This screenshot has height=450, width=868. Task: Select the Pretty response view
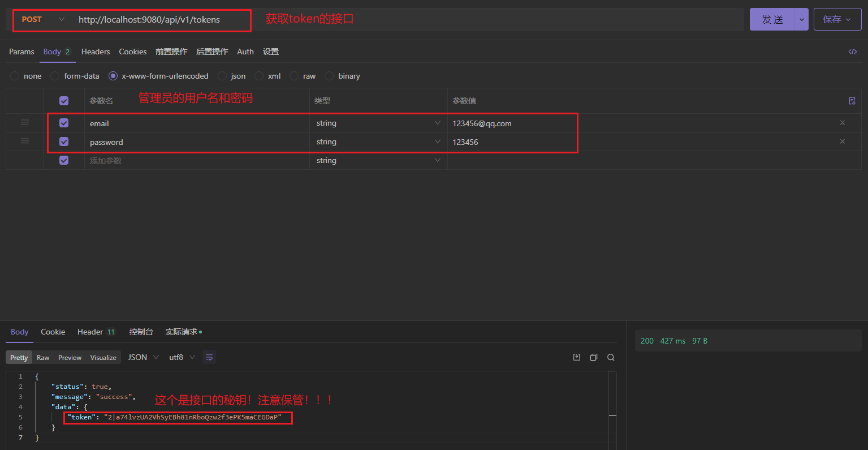[19, 357]
